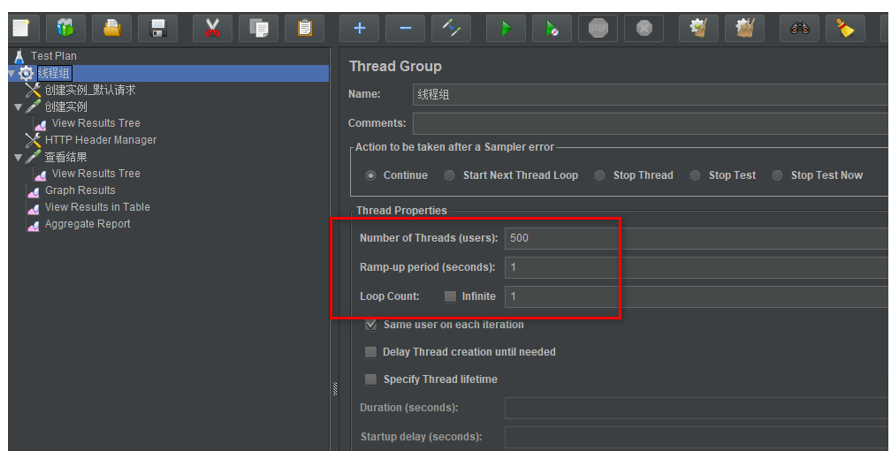890x457 pixels.
Task: Click the Shutdown threads icon
Action: click(644, 28)
